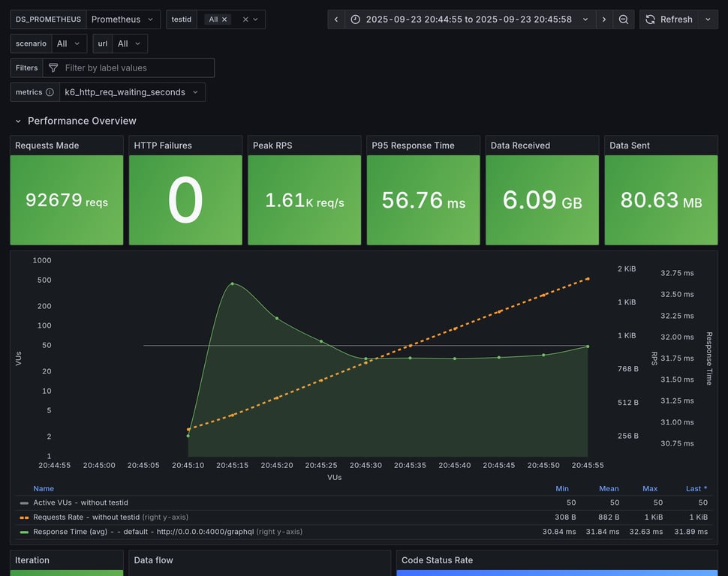
Task: Click the response time peak data point
Action: 233,283
